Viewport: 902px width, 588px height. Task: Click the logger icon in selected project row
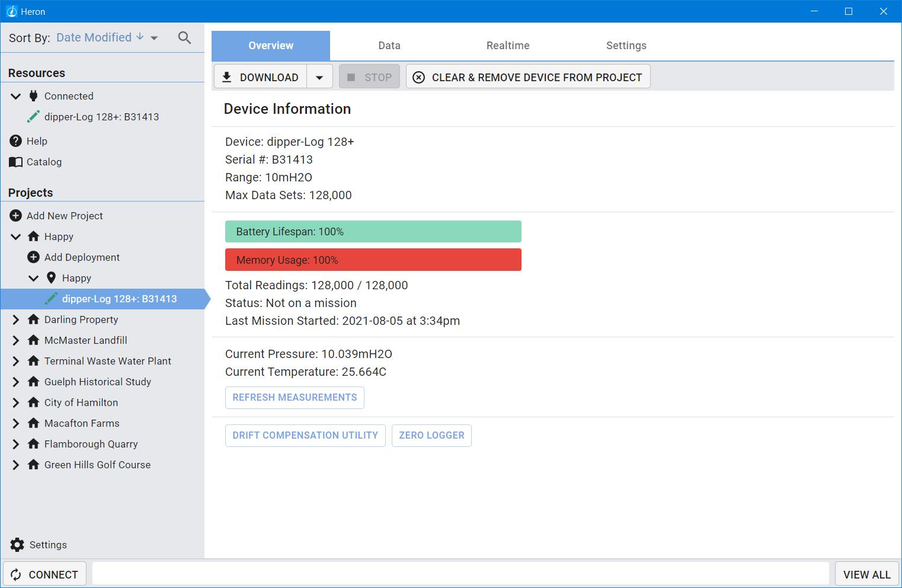point(52,299)
